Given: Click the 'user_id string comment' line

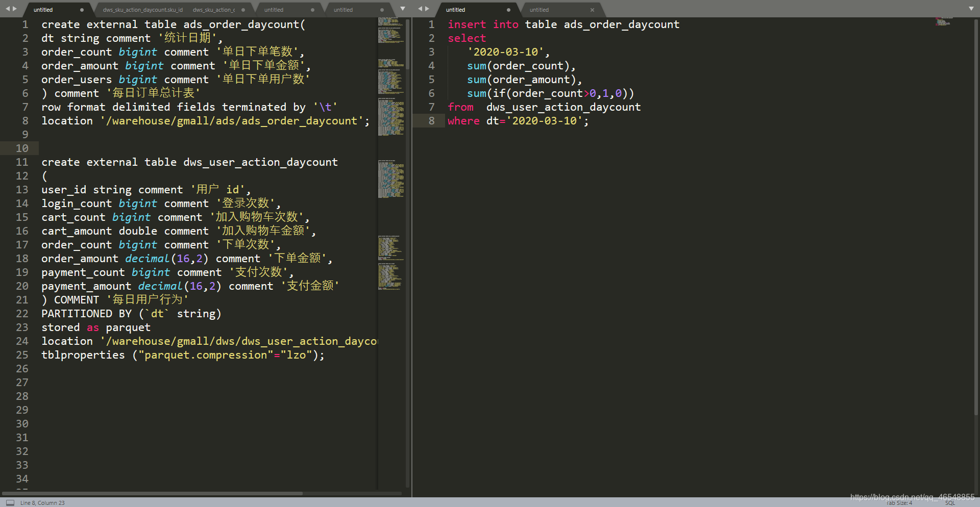Looking at the screenshot, I should click(x=146, y=190).
